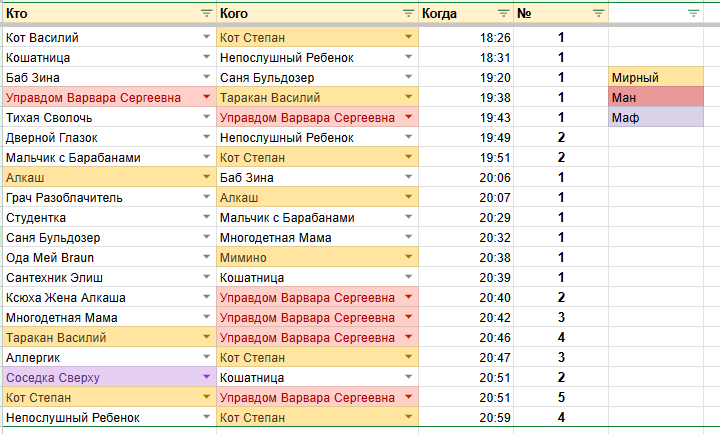
Task: Open filter icon in Когда header
Action: tap(503, 13)
